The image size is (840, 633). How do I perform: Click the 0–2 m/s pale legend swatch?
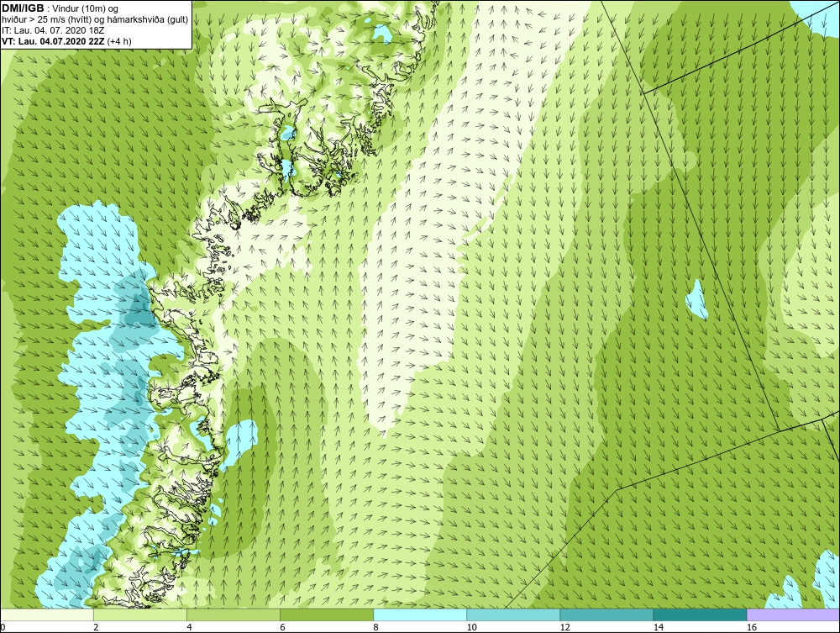coord(46,615)
